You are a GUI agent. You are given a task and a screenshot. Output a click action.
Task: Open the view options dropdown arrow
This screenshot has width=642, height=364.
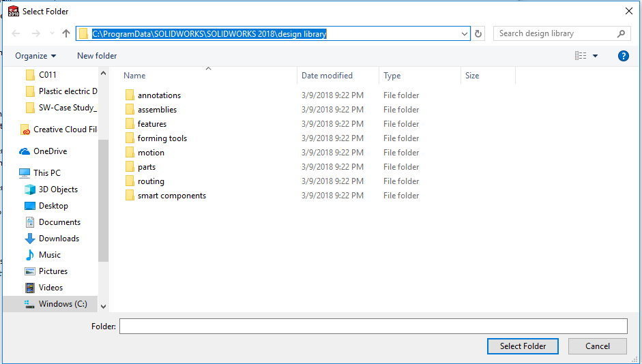(x=596, y=56)
